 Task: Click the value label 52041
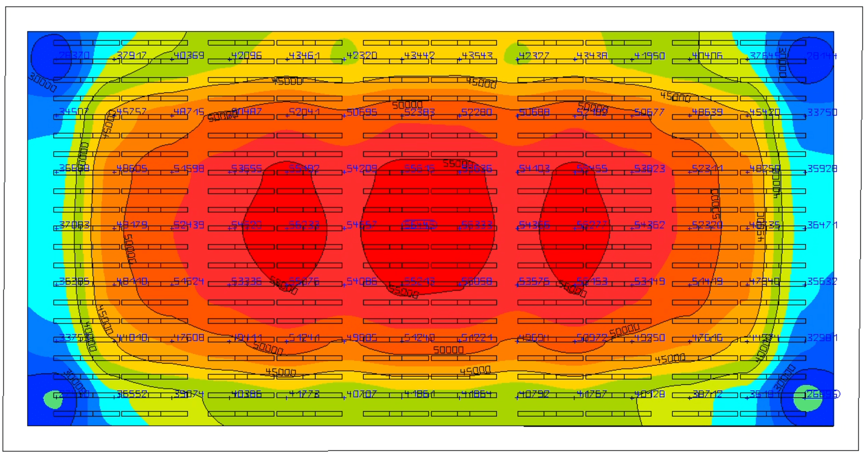(304, 112)
